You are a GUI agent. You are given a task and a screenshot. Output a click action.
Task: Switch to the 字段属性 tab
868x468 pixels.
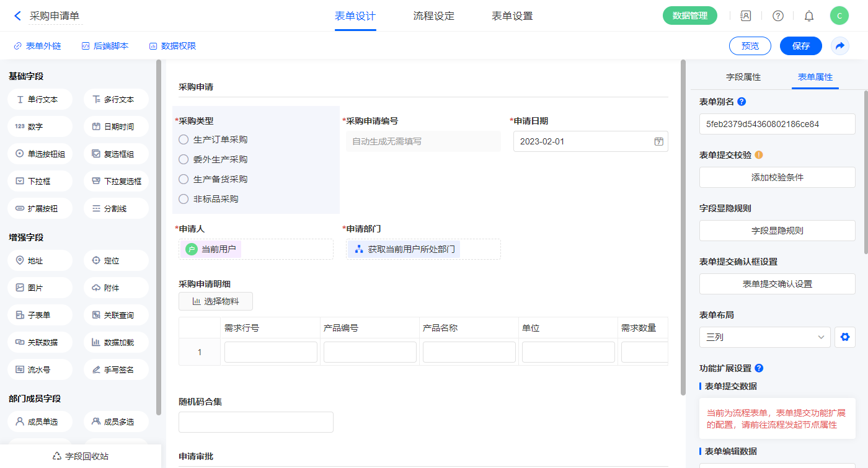(743, 77)
